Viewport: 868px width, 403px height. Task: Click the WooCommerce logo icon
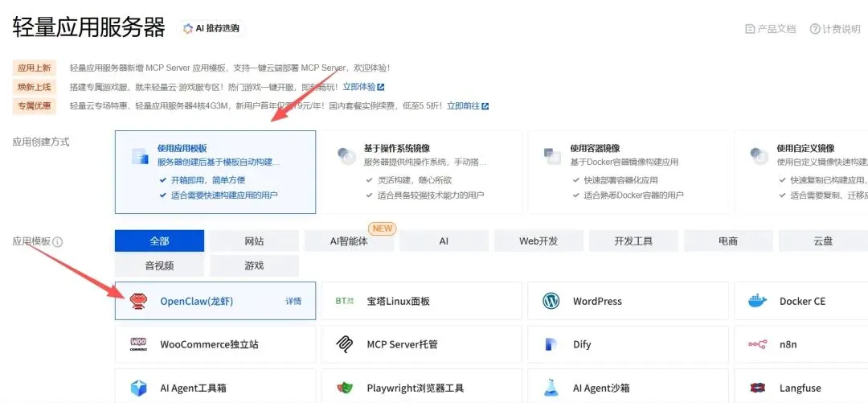[138, 344]
